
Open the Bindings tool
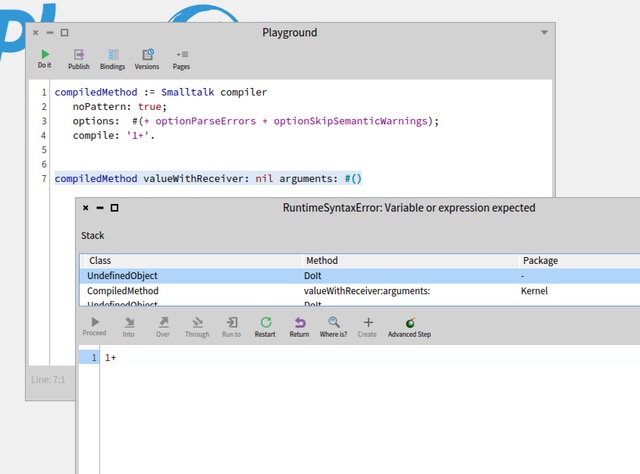point(113,59)
